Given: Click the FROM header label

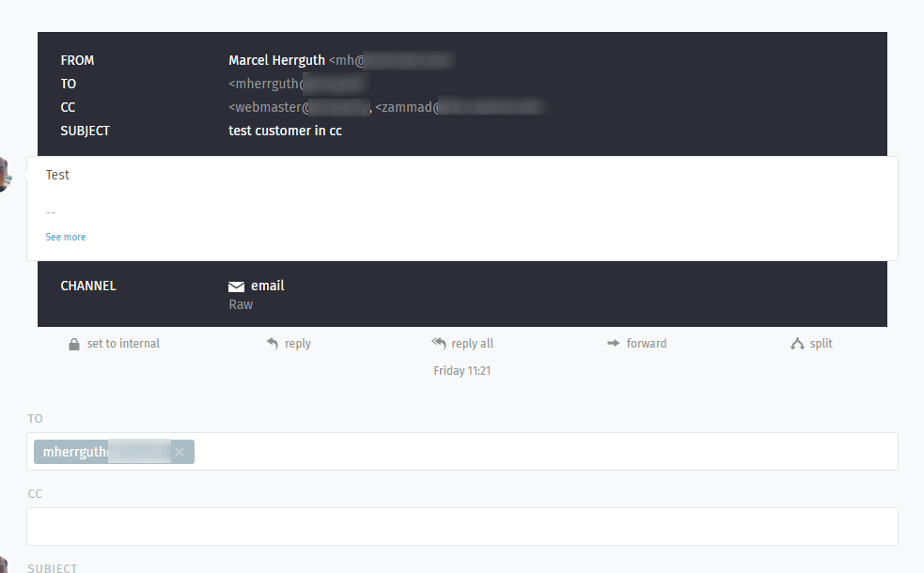Looking at the screenshot, I should 77,61.
